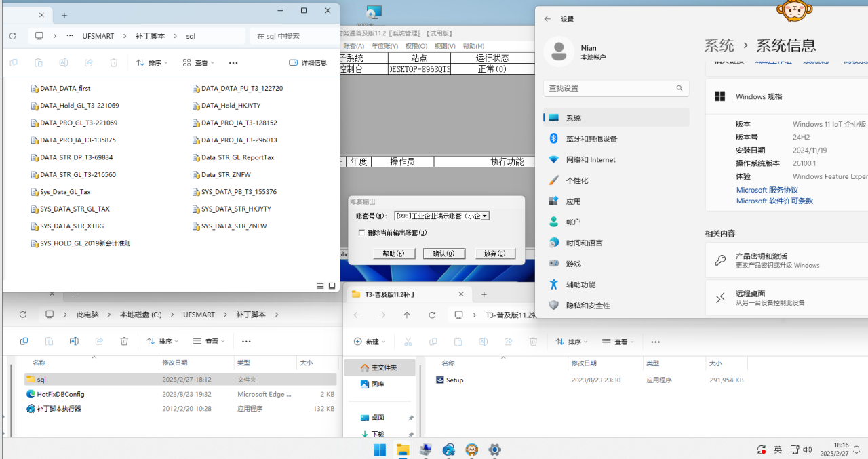Select file DATA_DATA_PU_T3_122720
The width and height of the screenshot is (868, 459).
pos(237,89)
